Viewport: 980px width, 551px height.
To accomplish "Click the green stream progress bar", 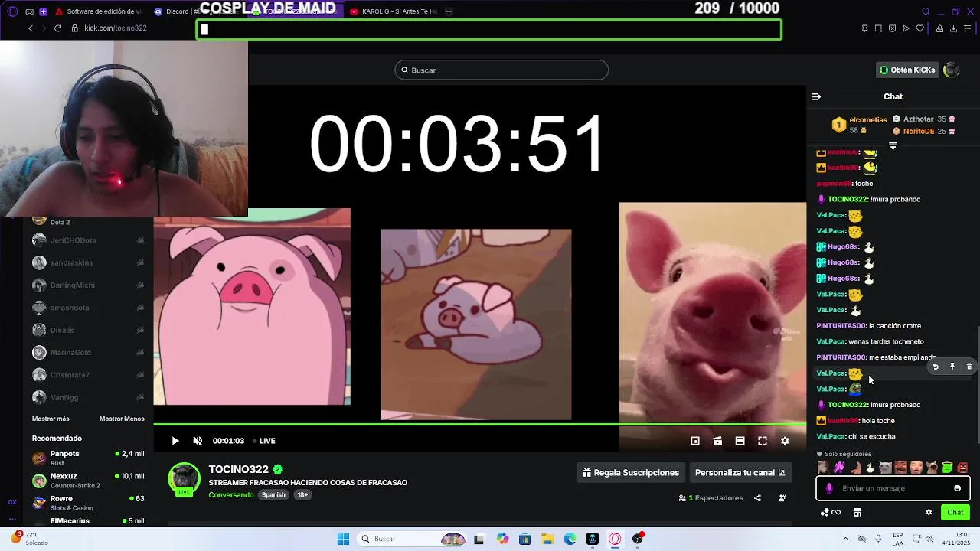I will (x=479, y=424).
